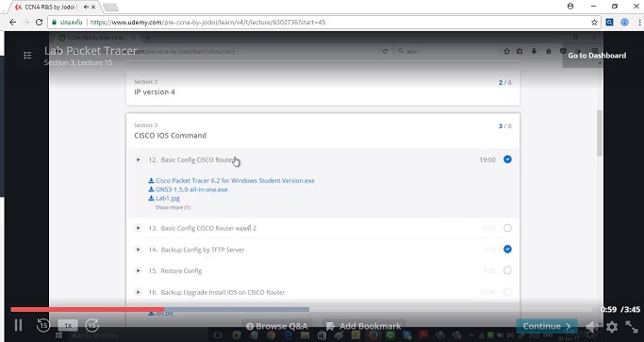Click the Lab Packet Tracer lecture title
This screenshot has height=342, width=644.
[x=91, y=51]
